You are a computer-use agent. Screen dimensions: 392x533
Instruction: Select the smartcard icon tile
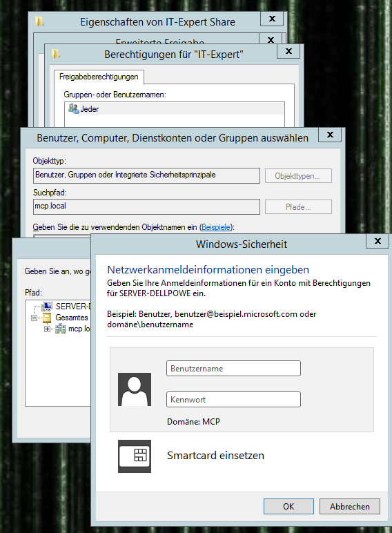(x=135, y=456)
